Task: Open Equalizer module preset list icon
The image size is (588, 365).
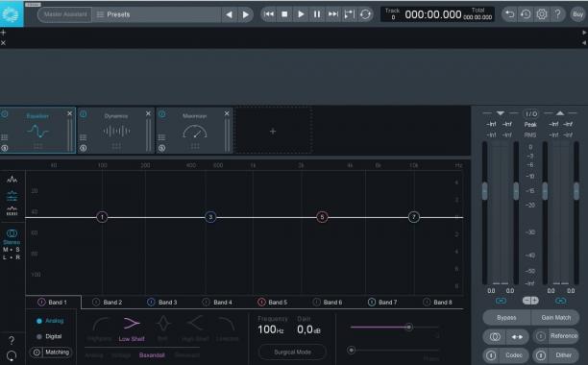Action: 5,137
